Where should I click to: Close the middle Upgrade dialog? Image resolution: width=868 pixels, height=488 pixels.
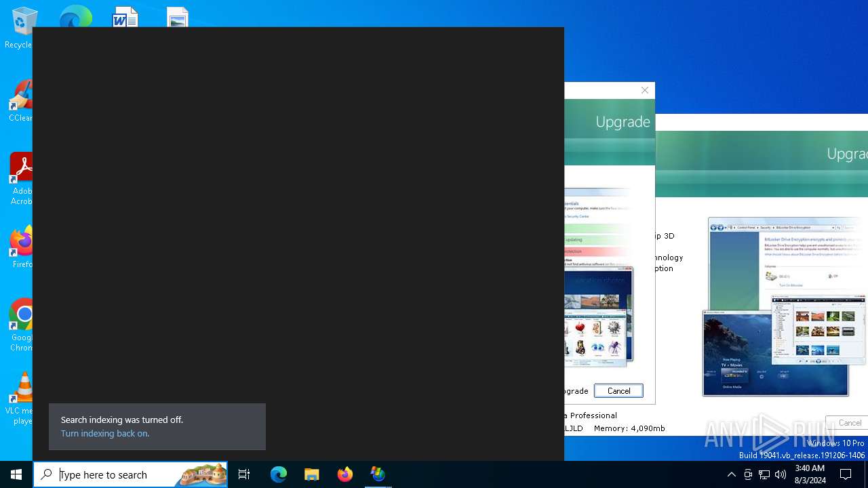[645, 90]
